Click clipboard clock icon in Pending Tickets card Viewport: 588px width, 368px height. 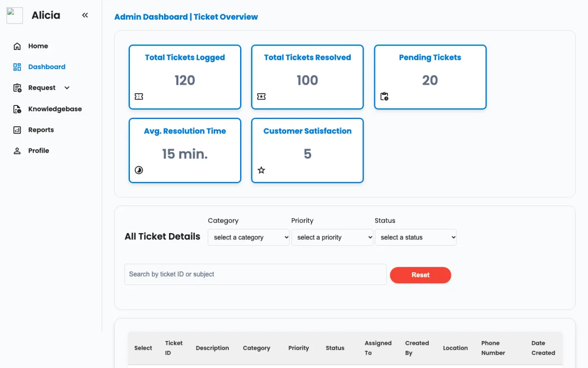(x=384, y=97)
